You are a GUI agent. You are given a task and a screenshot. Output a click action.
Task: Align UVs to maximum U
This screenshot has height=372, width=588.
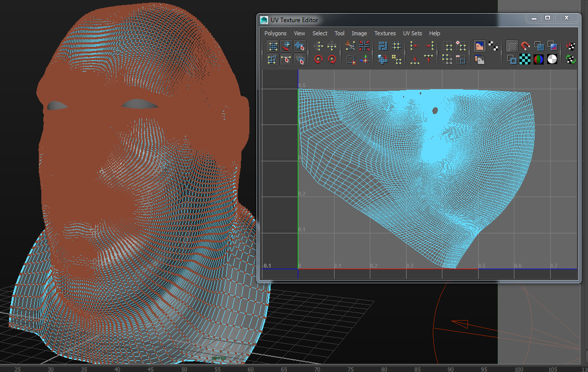click(429, 46)
